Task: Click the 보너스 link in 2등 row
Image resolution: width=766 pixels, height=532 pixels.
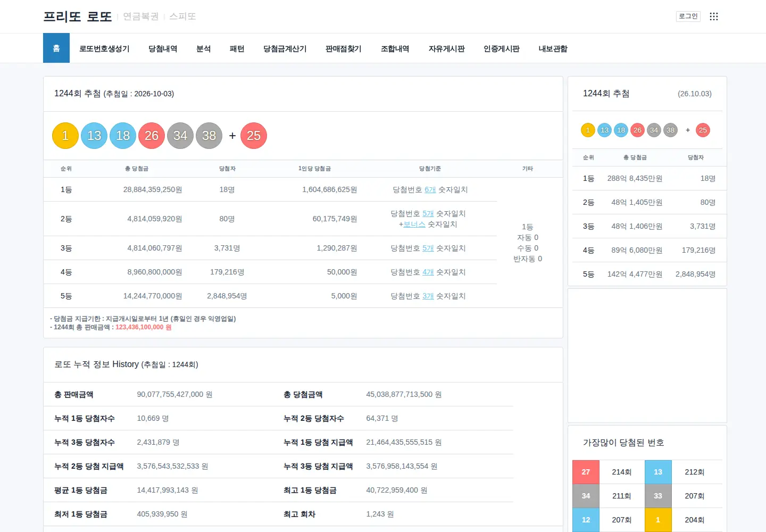Action: 414,224
